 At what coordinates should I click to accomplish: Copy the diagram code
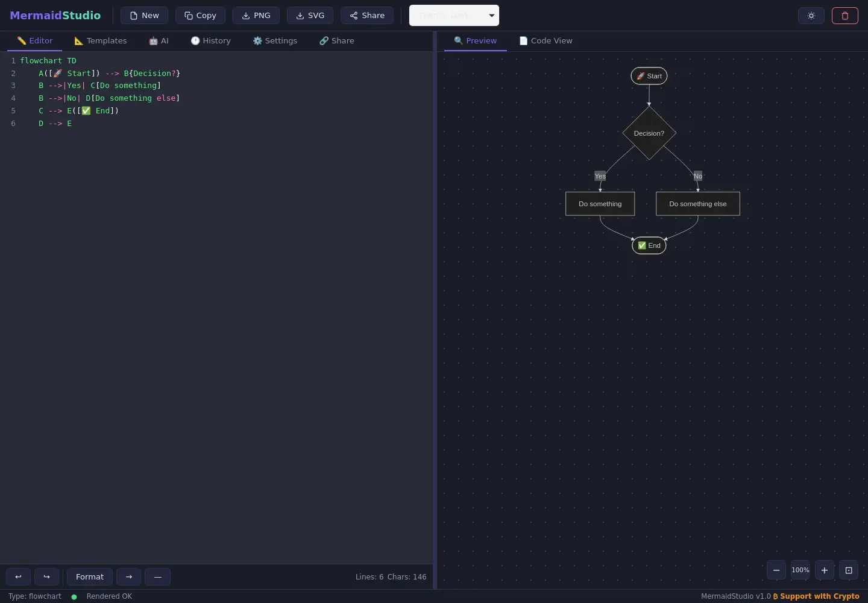[200, 16]
